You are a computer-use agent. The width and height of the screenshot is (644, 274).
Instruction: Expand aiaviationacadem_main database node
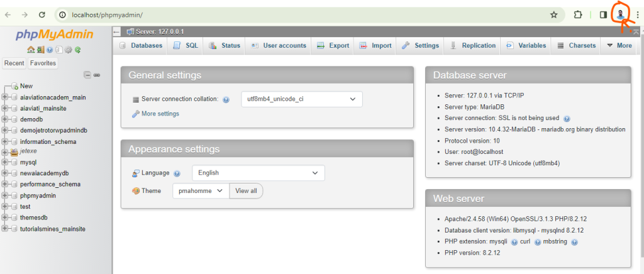coord(5,97)
